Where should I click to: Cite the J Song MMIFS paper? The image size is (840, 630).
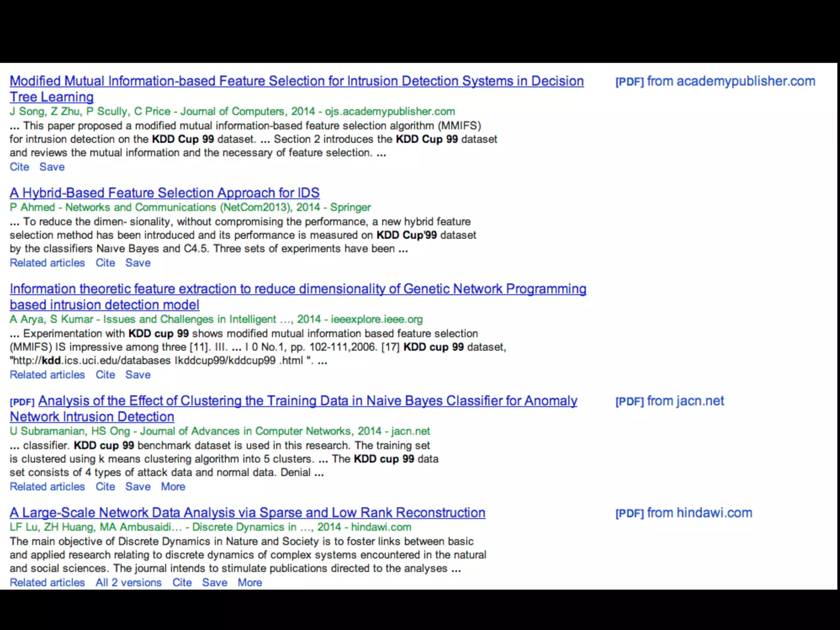coord(19,167)
